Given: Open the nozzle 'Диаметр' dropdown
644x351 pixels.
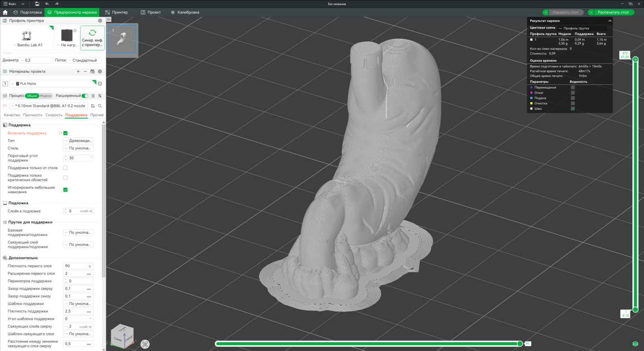Looking at the screenshot, I should (37, 60).
